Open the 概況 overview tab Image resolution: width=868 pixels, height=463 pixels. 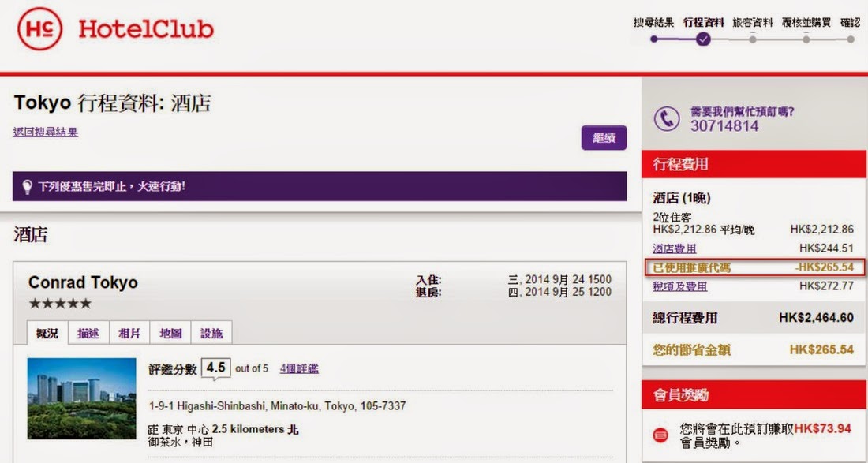[x=47, y=333]
